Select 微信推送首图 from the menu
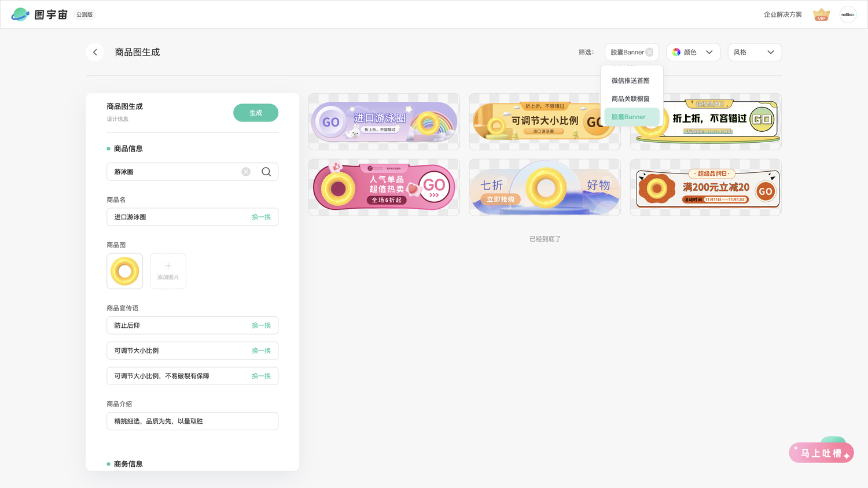This screenshot has height=488, width=868. point(631,81)
